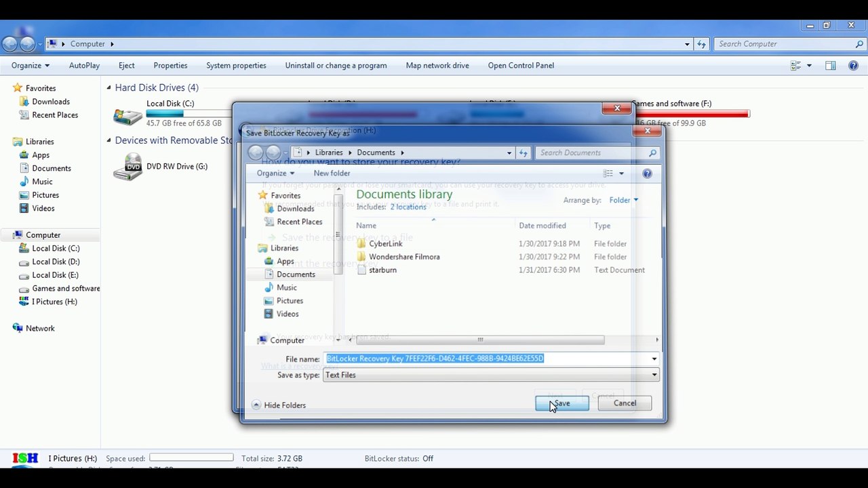Select Local Disk (C:) drive icon
This screenshot has width=868, height=488.
127,116
